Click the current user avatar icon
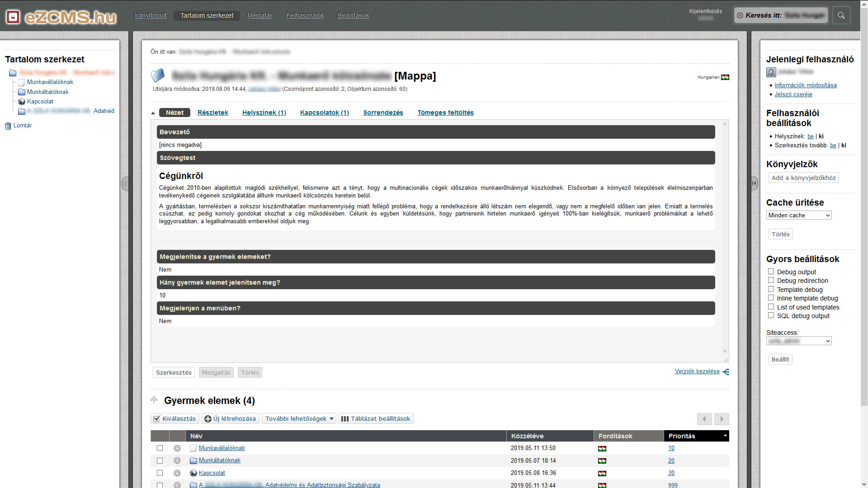The image size is (868, 488). tap(771, 72)
